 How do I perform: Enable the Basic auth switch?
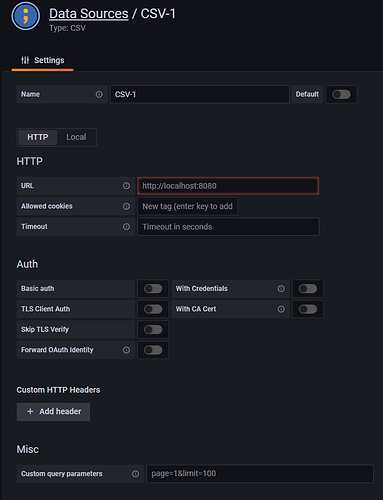coord(153,289)
